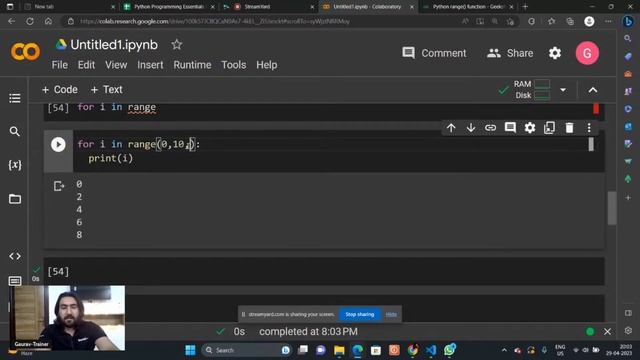This screenshot has width=640, height=360.
Task: Switch to the New tab browser tab
Action: 69,7
